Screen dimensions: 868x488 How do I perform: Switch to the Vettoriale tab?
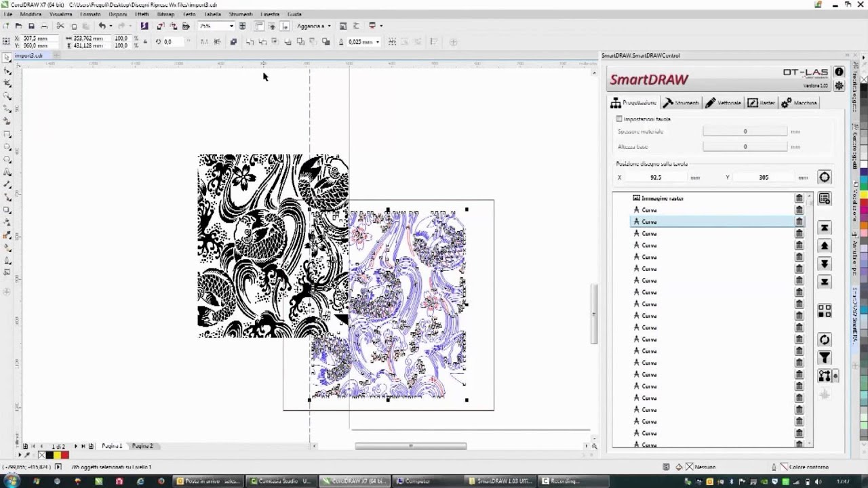(x=724, y=103)
